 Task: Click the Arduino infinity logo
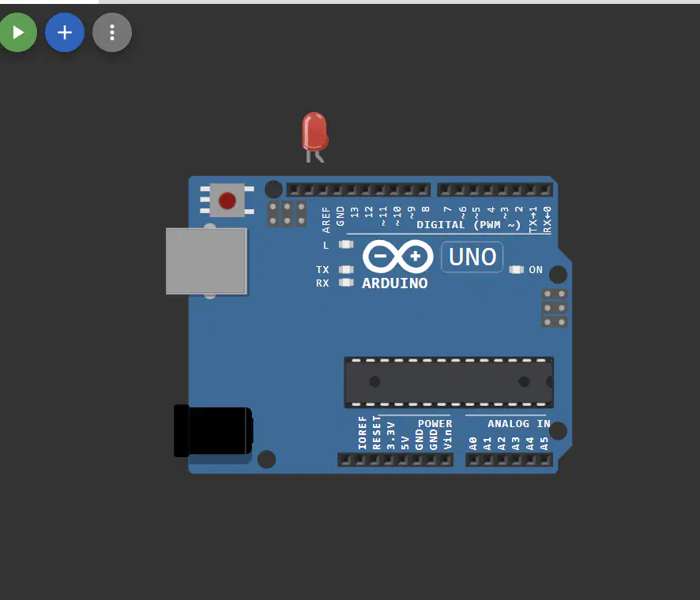(397, 257)
